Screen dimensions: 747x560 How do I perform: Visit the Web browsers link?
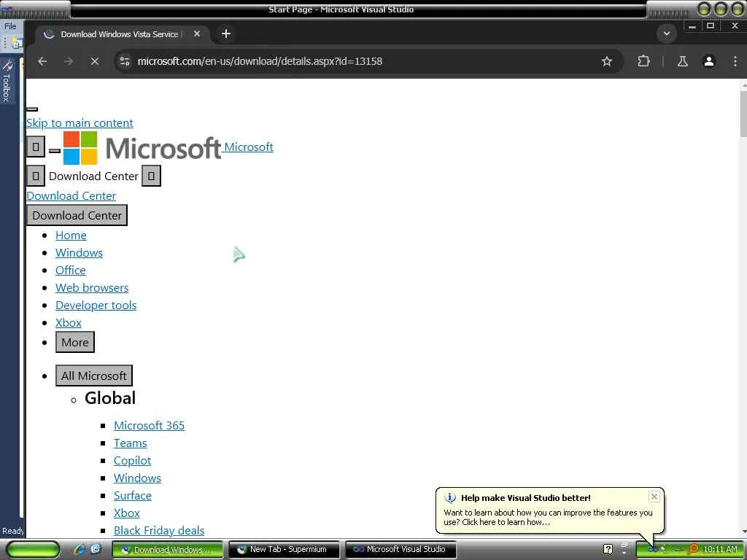(x=92, y=287)
